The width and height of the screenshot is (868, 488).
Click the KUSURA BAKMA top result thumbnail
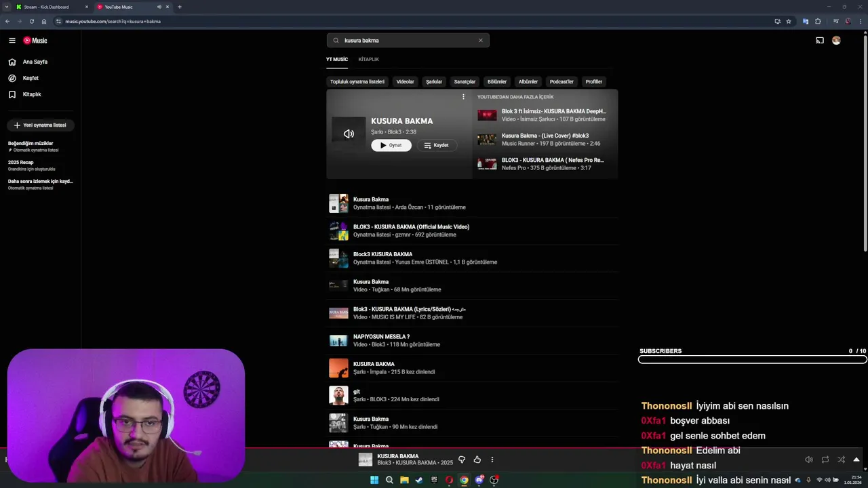point(349,134)
